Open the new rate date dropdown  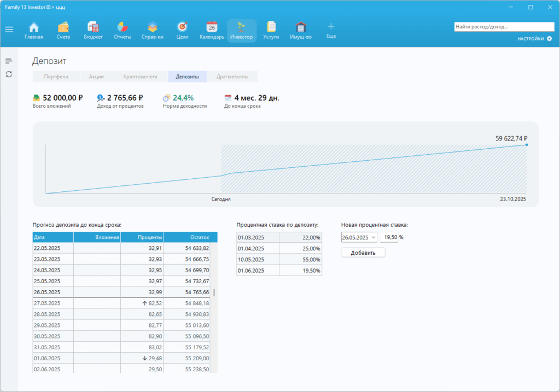coord(373,237)
